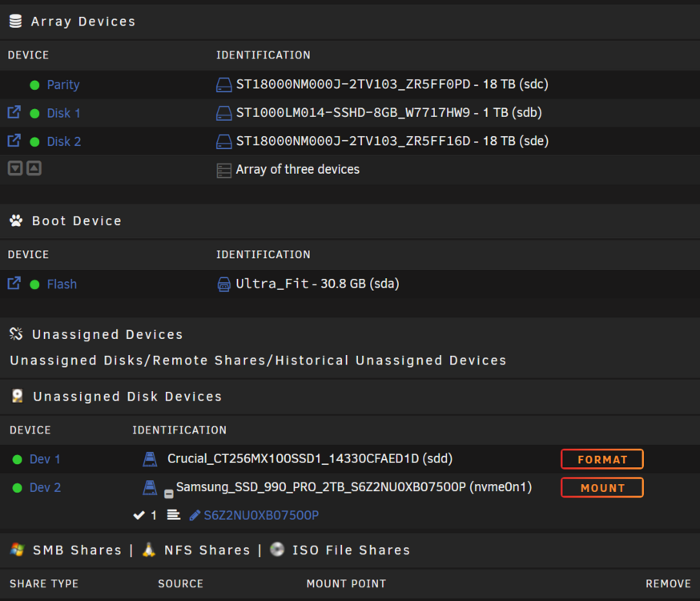The height and width of the screenshot is (601, 700).
Task: Open Disk 1 browse icon
Action: point(14,112)
